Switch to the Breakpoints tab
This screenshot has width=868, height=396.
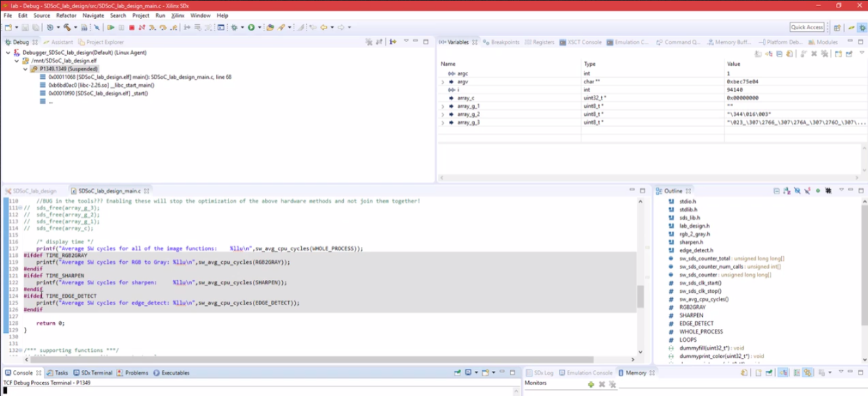[500, 42]
